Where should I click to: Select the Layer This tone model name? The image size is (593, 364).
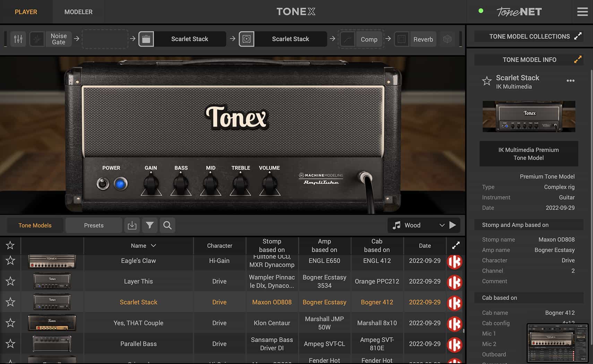pos(138,281)
